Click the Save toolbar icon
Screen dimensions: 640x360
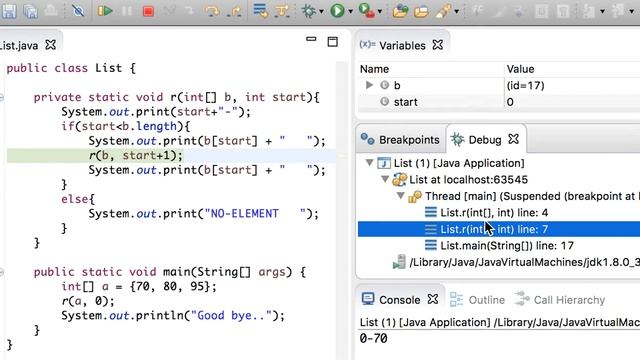pos(9,11)
